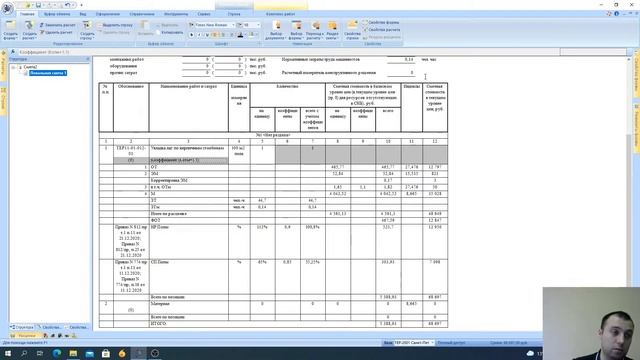The image size is (640, 360).
Task: Switch to Комплекс работ contextual tab
Action: [x=280, y=14]
